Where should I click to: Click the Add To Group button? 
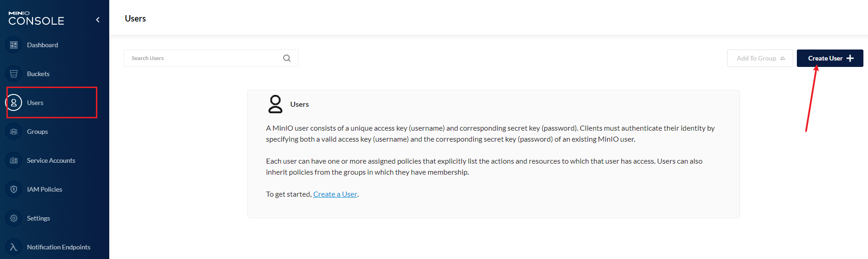[x=760, y=58]
